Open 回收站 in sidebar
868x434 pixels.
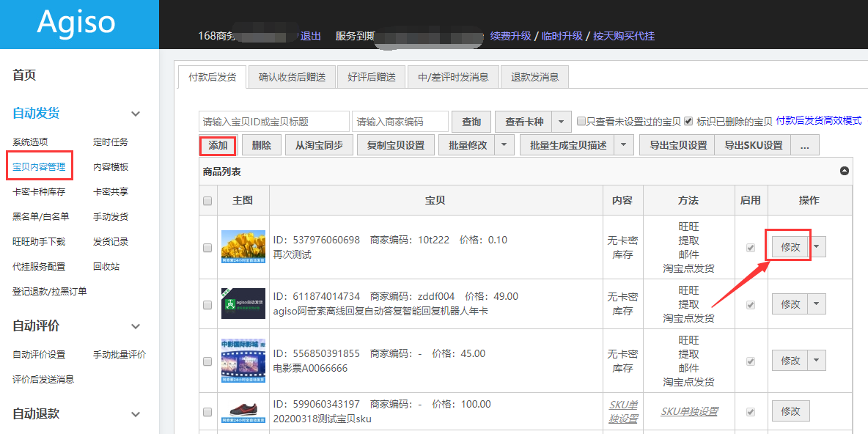point(106,266)
